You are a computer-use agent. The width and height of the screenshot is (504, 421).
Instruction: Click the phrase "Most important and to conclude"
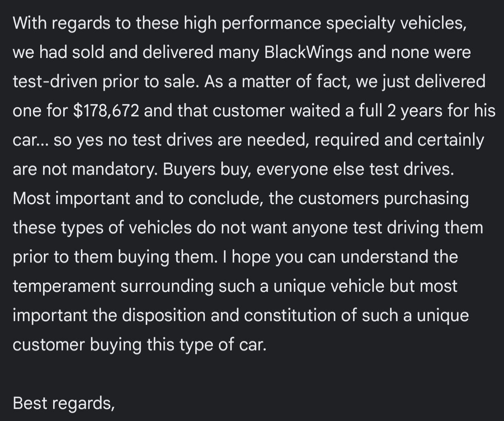tap(138, 198)
